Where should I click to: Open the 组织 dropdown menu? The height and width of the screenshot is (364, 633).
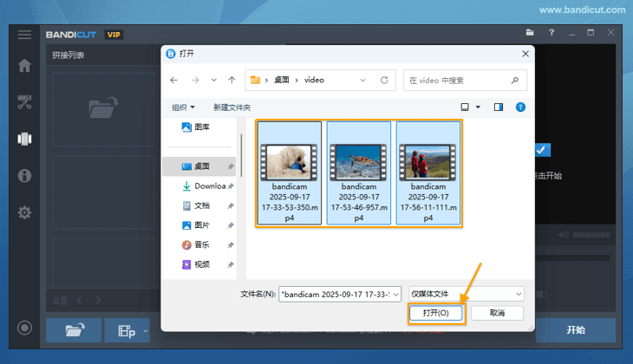coord(183,107)
